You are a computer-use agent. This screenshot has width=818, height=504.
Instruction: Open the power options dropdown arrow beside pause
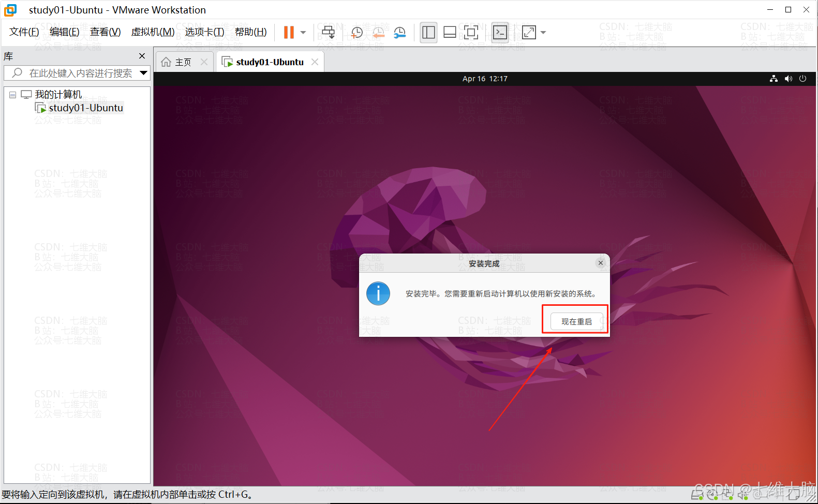[x=303, y=33]
